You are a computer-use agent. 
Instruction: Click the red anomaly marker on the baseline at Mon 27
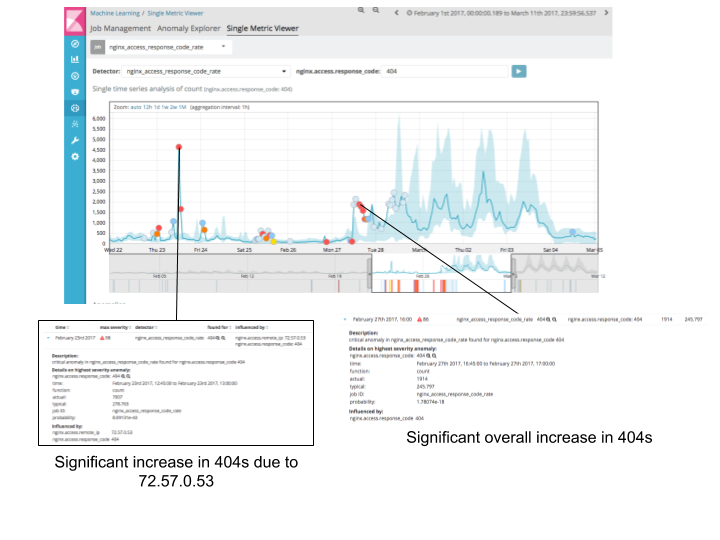tap(326, 242)
